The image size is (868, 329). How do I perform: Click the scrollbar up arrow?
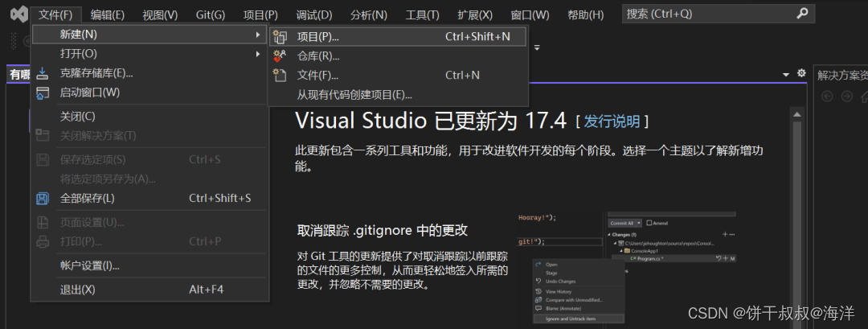point(797,115)
